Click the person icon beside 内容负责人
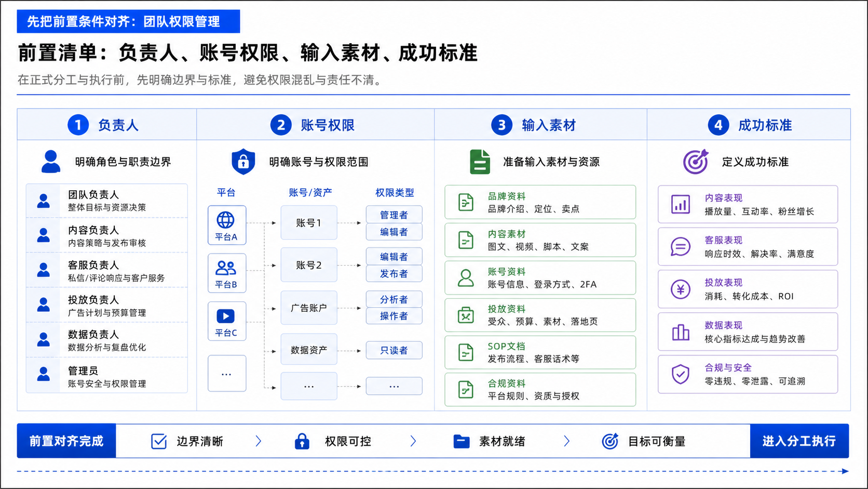Viewport: 868px width, 489px height. tap(44, 235)
